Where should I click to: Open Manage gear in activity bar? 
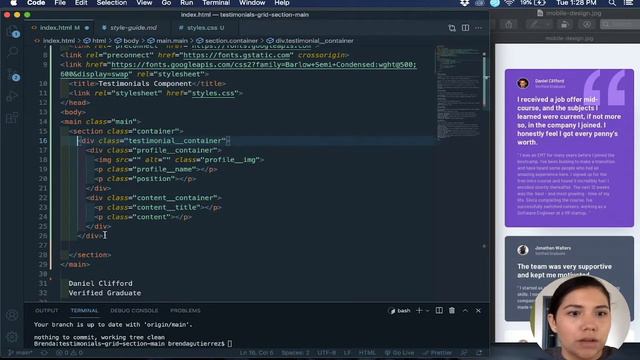(x=12, y=337)
